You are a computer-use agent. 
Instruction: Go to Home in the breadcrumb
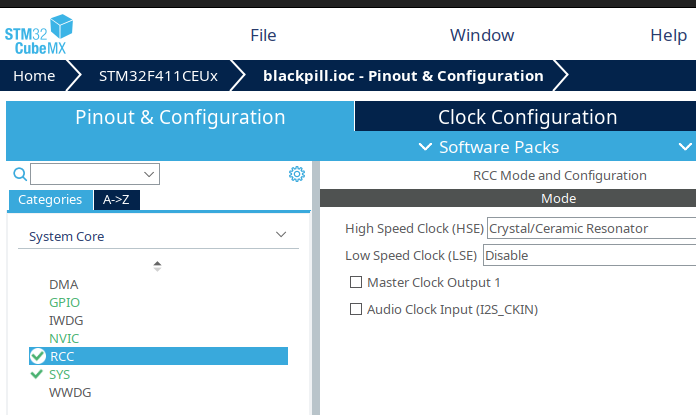[x=34, y=76]
